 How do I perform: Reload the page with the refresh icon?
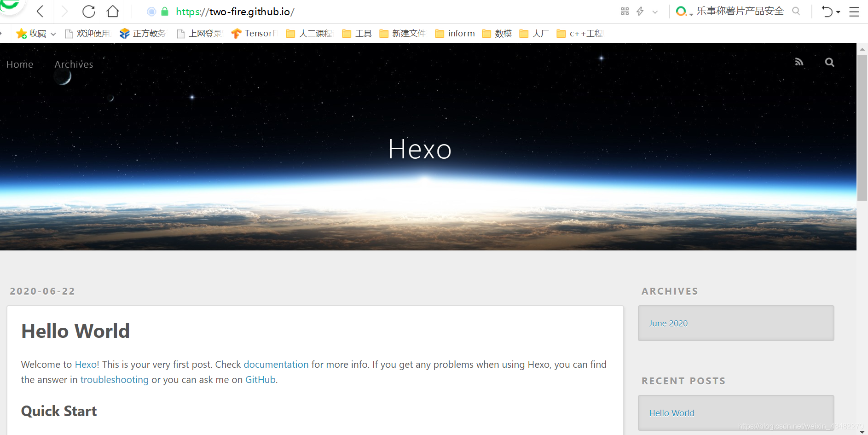[89, 12]
